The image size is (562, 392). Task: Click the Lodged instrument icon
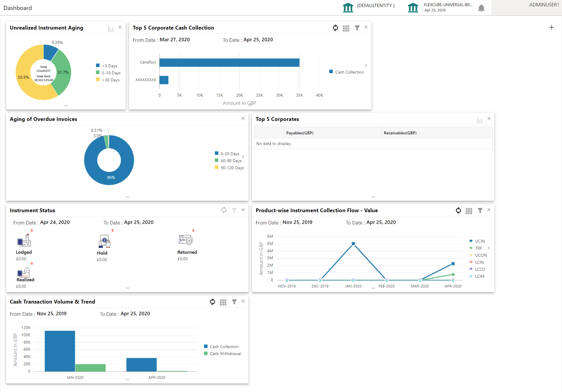(24, 240)
